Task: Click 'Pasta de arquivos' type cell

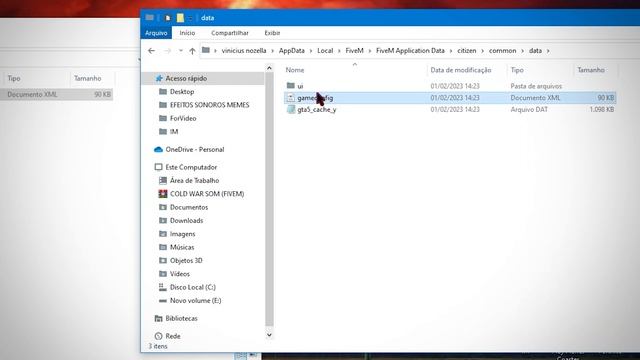Action: pos(536,86)
